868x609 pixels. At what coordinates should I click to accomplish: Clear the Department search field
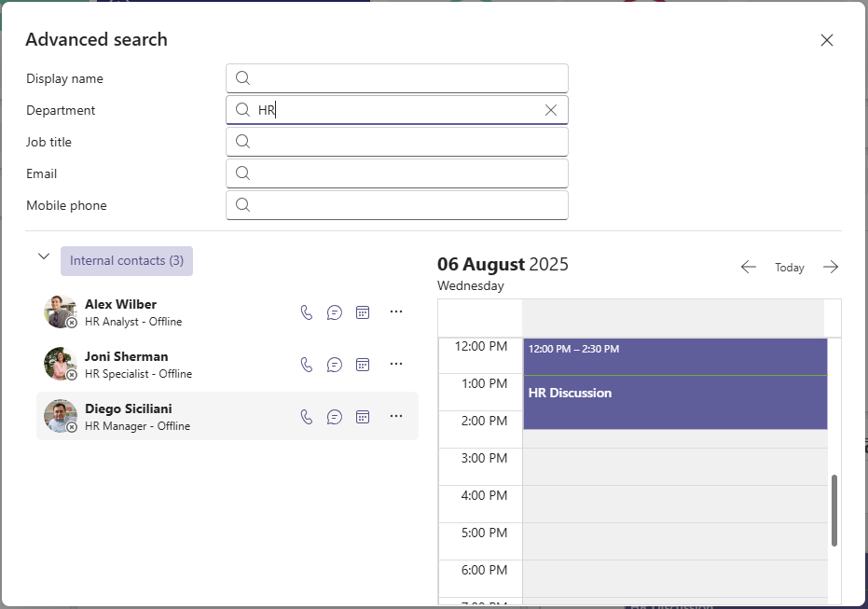551,110
